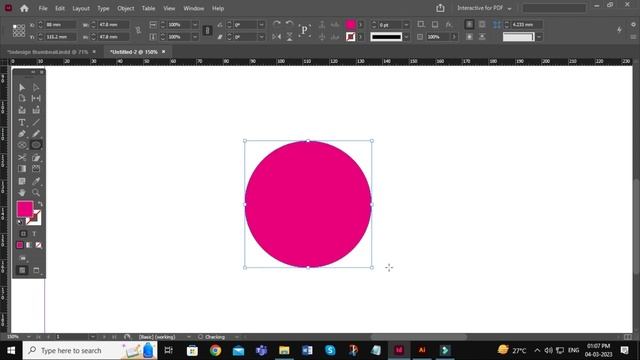Click the Windows search box
This screenshot has height=360, width=640.
(x=90, y=350)
